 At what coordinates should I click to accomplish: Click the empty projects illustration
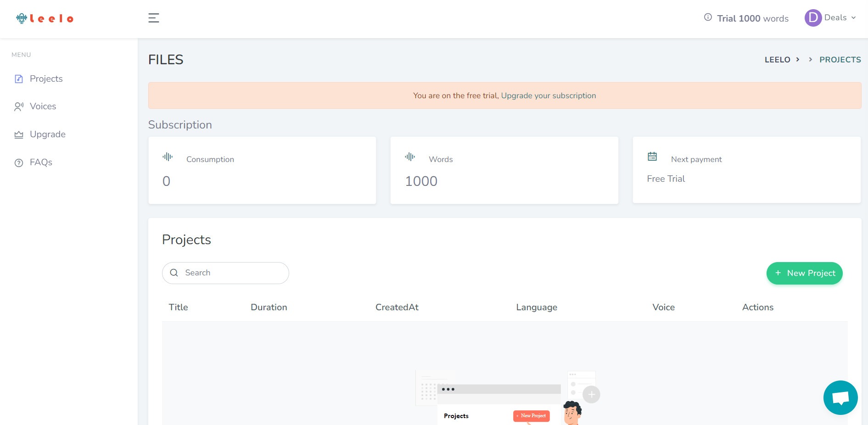click(507, 397)
